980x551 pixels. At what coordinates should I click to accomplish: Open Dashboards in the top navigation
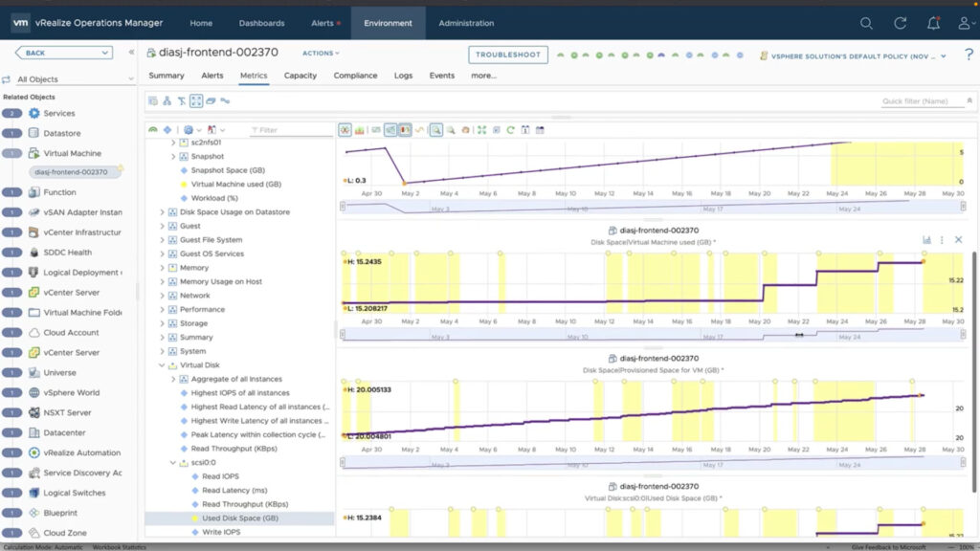point(262,23)
